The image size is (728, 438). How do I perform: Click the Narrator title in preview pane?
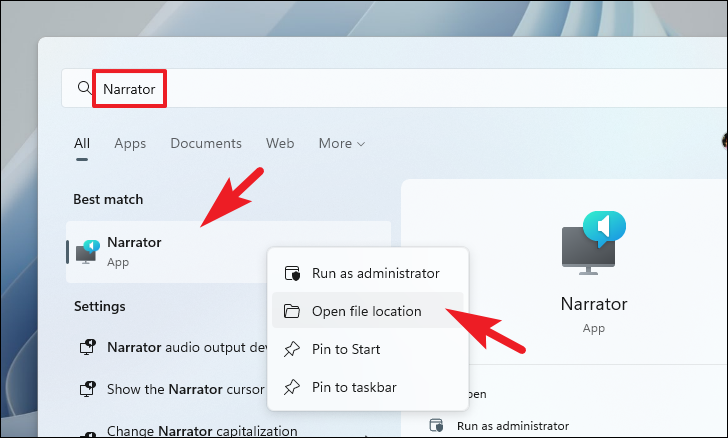tap(594, 304)
